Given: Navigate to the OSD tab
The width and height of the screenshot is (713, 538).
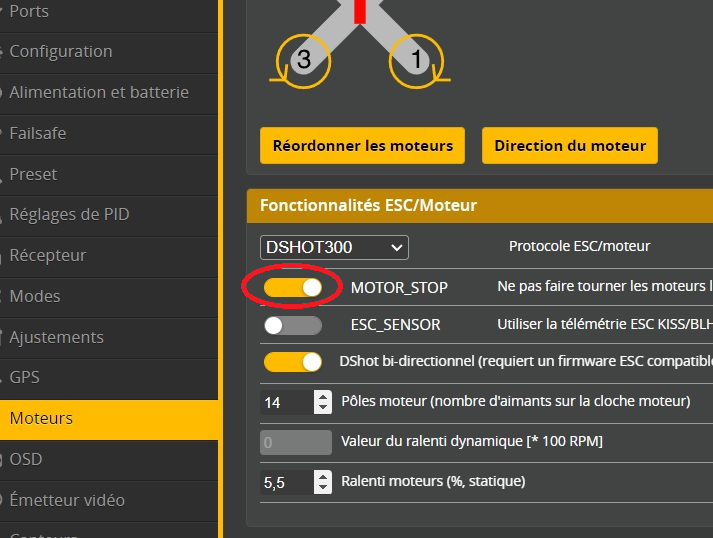Looking at the screenshot, I should [26, 459].
